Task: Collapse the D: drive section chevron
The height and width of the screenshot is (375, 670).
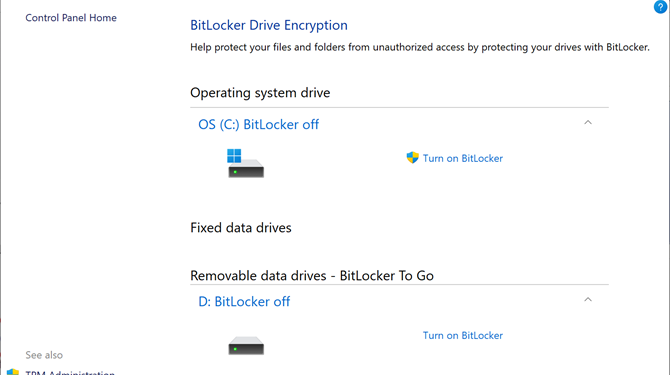Action: 588,300
